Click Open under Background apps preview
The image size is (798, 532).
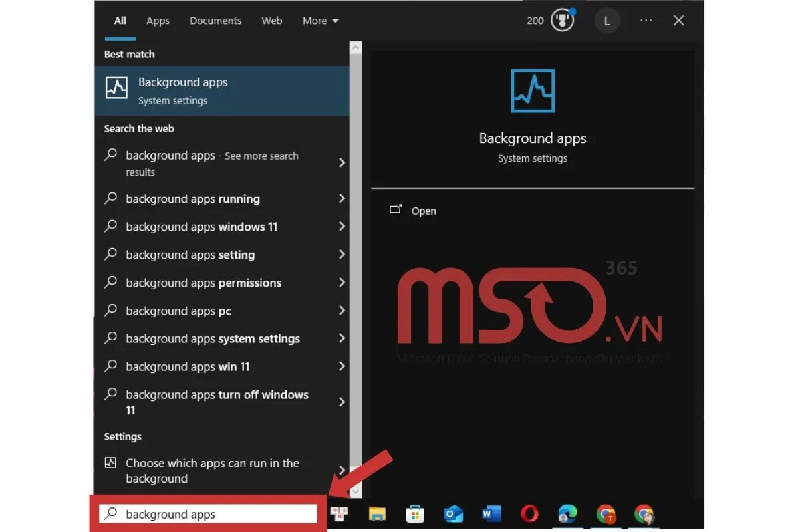(424, 211)
